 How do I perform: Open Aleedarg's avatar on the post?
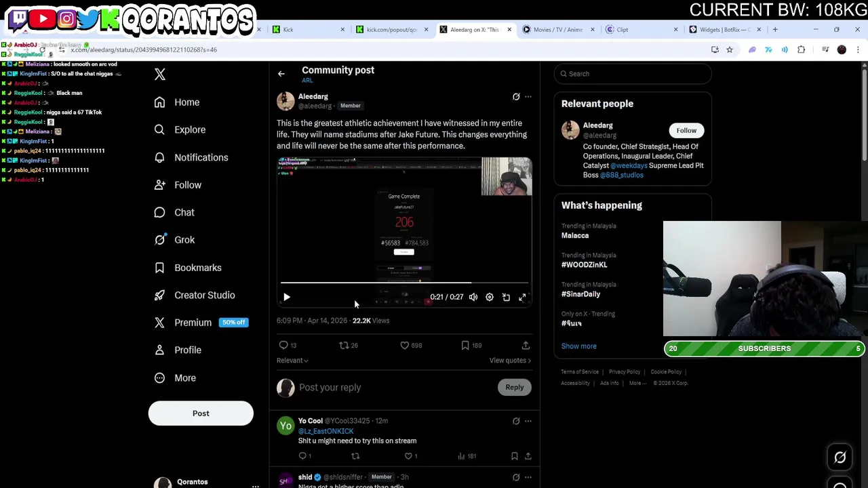[285, 101]
